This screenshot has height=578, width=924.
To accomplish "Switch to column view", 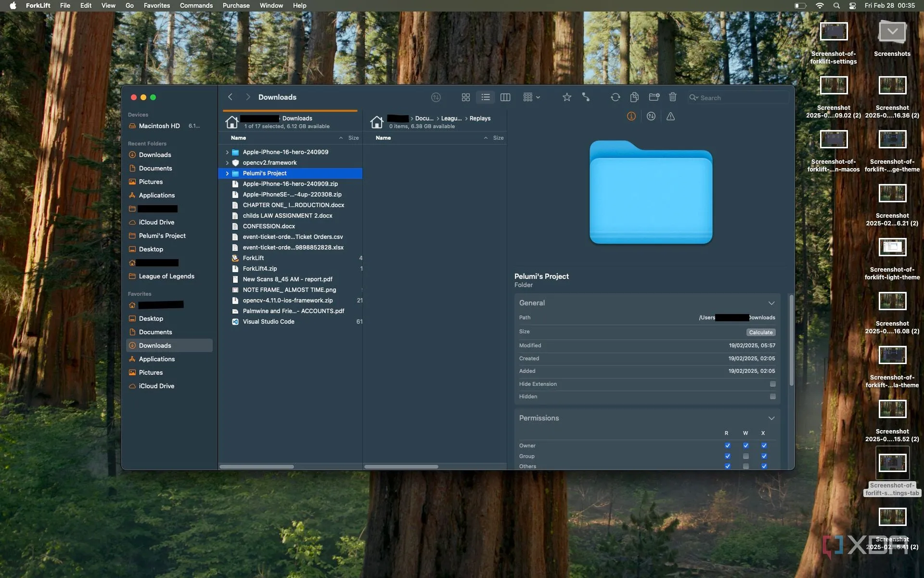I will click(x=505, y=97).
